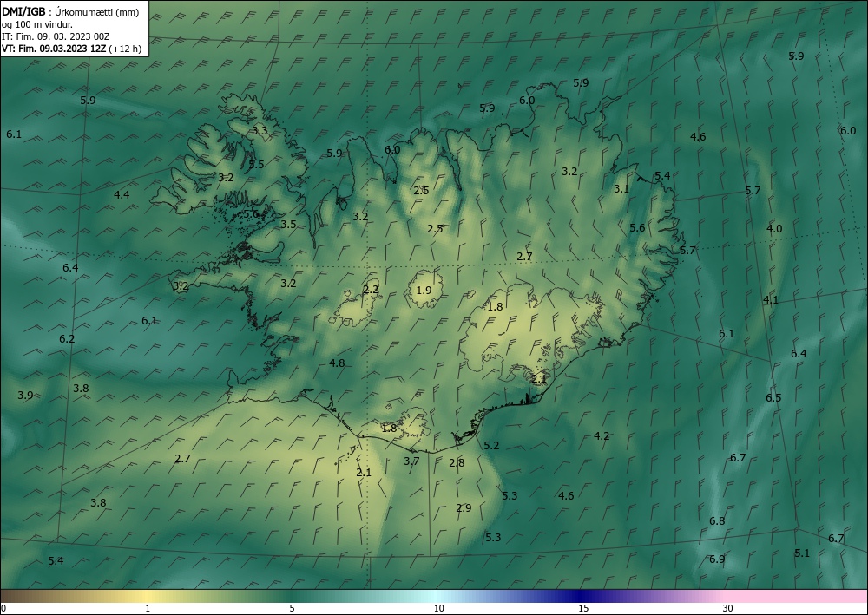Click the 2.1 value near Vestmannaeyjar islands

(364, 473)
